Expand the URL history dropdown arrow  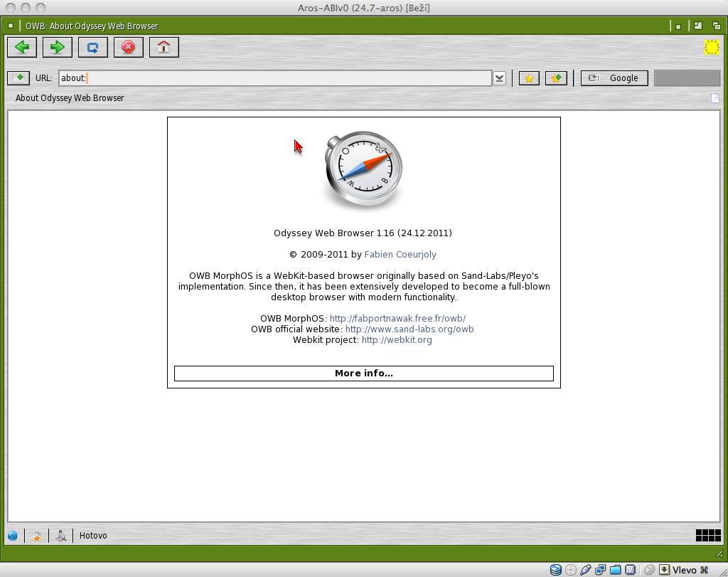click(500, 78)
